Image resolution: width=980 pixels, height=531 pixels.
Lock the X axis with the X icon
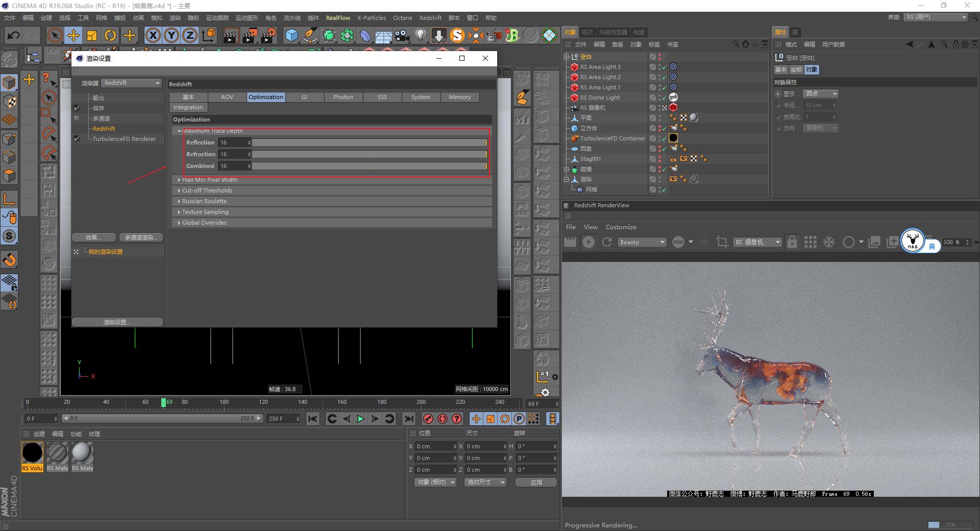[153, 35]
